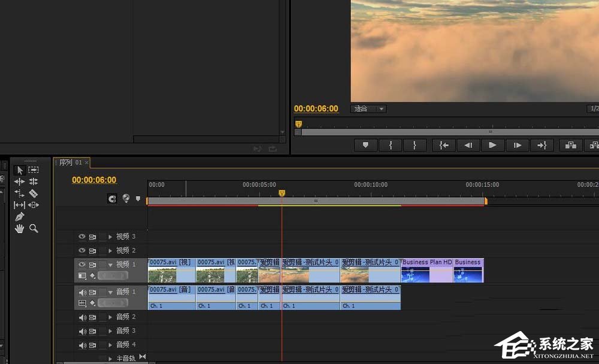Toggle visibility of 视频 1 track
599x364 pixels.
[82, 264]
